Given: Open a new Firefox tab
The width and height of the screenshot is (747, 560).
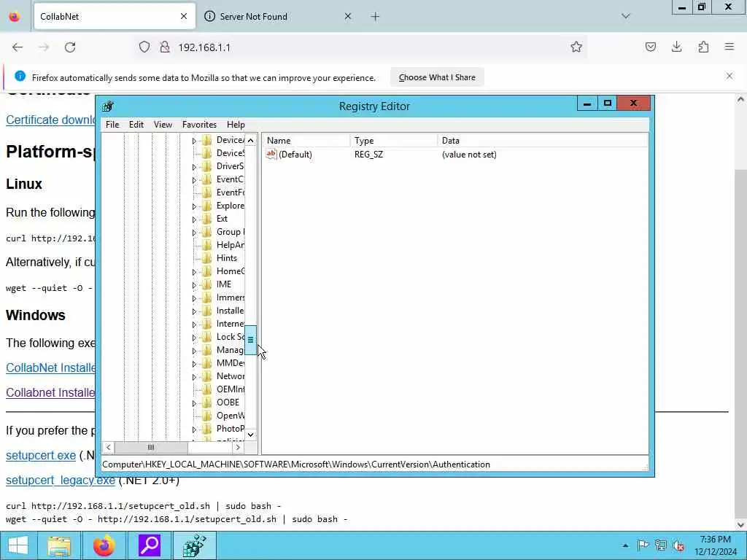Looking at the screenshot, I should pos(376,17).
